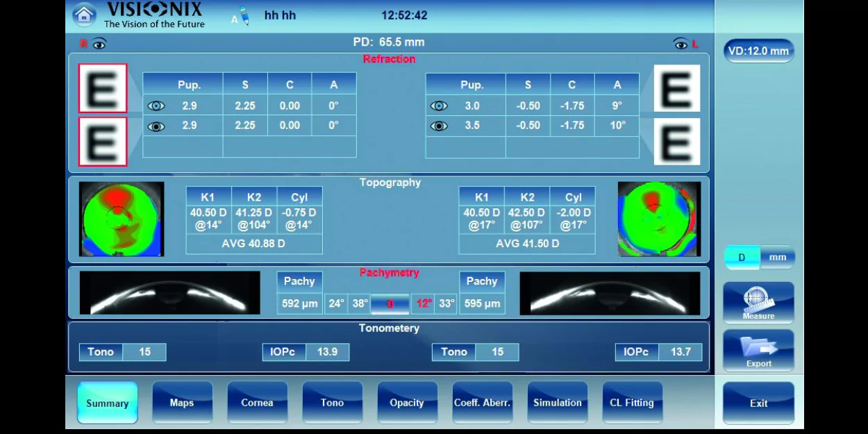Click the right eye pachymetry cross-section image

[170, 293]
